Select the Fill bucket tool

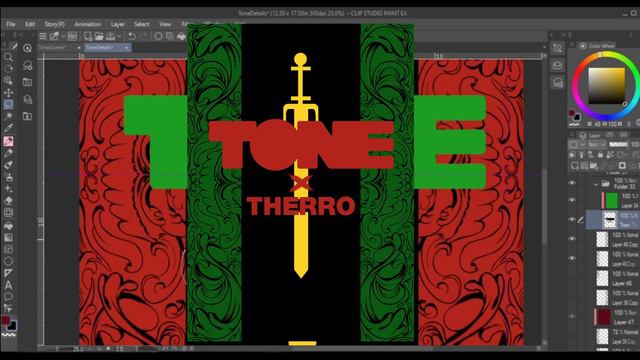click(x=8, y=225)
